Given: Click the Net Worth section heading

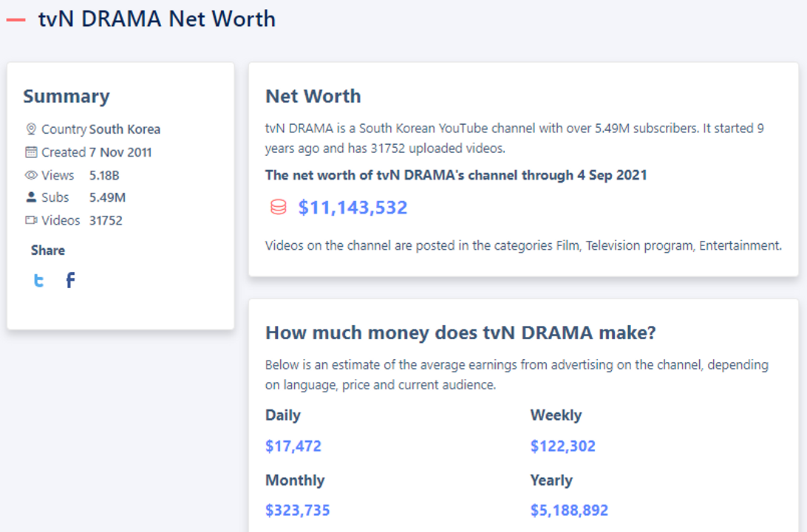Looking at the screenshot, I should pos(313,96).
